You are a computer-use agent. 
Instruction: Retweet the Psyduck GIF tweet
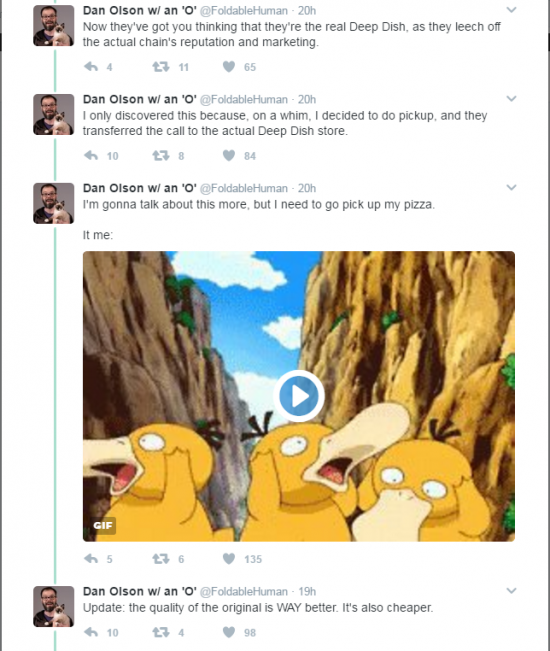(161, 559)
